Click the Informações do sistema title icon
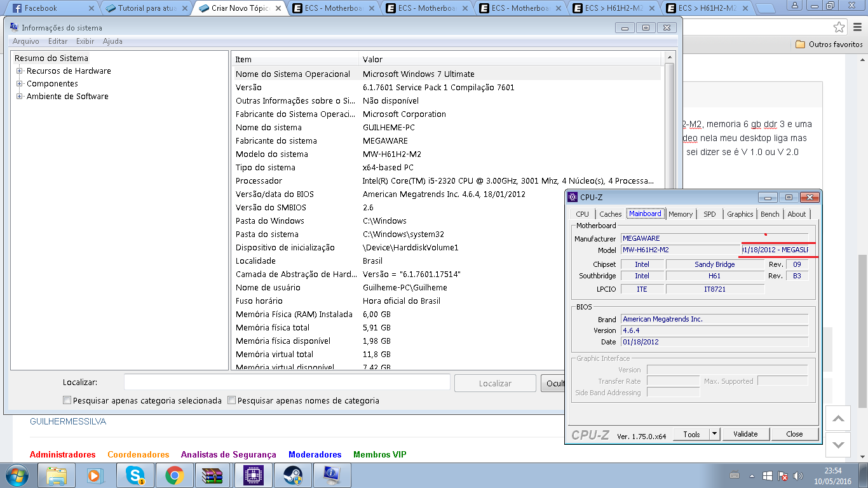Viewport: 868px width, 488px height. coord(14,27)
